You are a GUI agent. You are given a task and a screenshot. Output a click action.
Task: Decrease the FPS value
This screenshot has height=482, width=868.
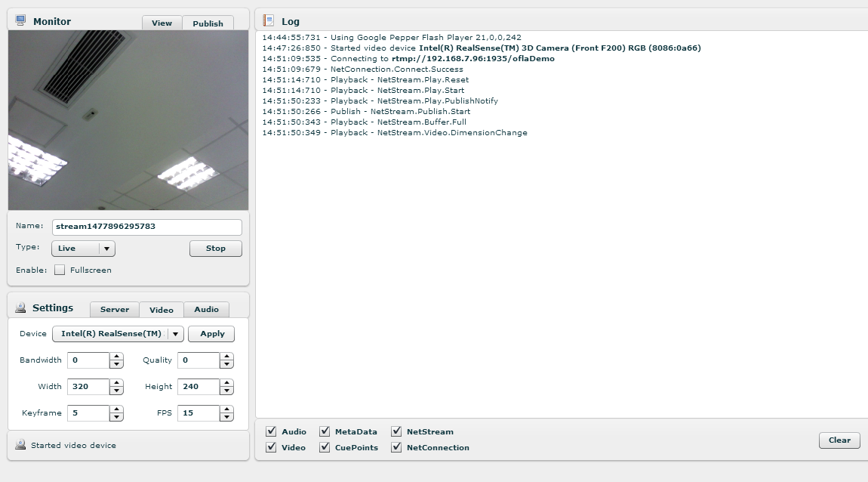click(x=226, y=417)
